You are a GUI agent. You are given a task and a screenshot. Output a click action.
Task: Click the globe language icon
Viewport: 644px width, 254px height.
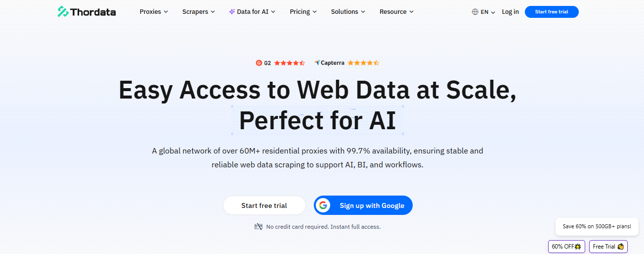(x=475, y=12)
